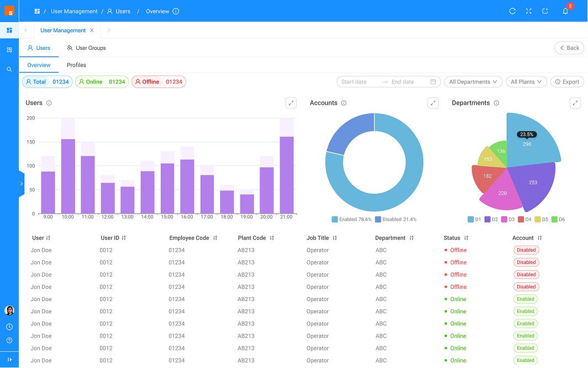Toggle the Online users filter pill
Viewport: 588px width, 368px height.
[x=102, y=82]
